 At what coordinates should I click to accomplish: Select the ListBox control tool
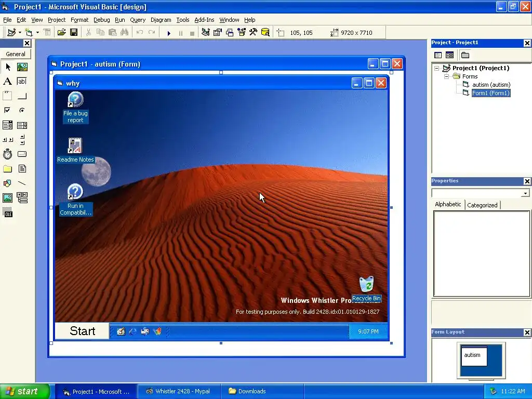(x=22, y=125)
